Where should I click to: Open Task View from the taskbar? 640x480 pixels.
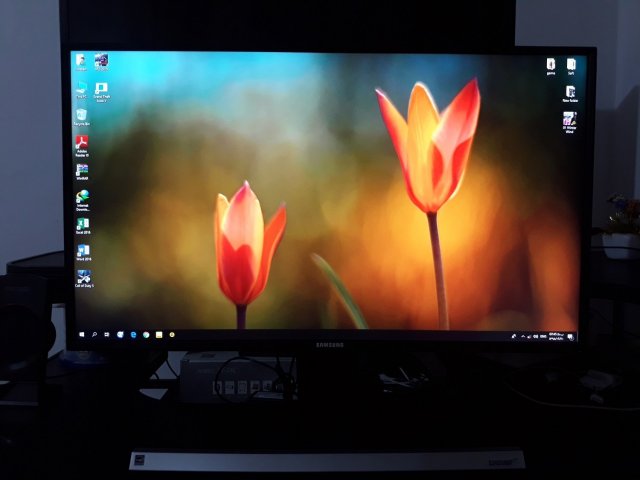pos(107,333)
